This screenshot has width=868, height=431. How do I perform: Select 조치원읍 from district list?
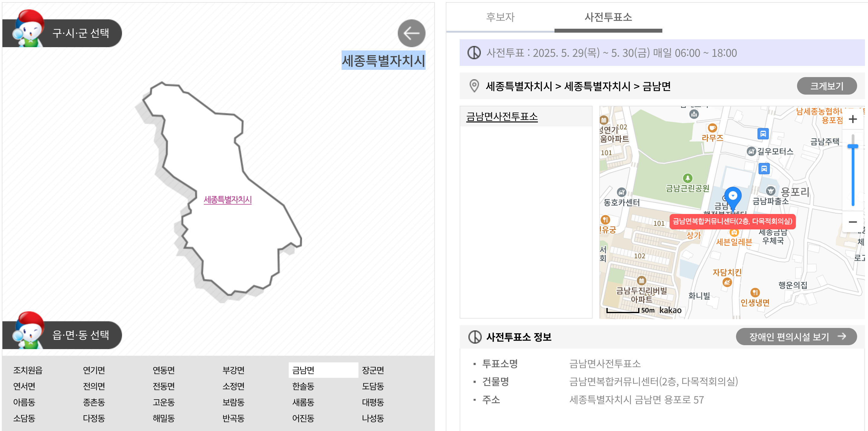(x=28, y=370)
